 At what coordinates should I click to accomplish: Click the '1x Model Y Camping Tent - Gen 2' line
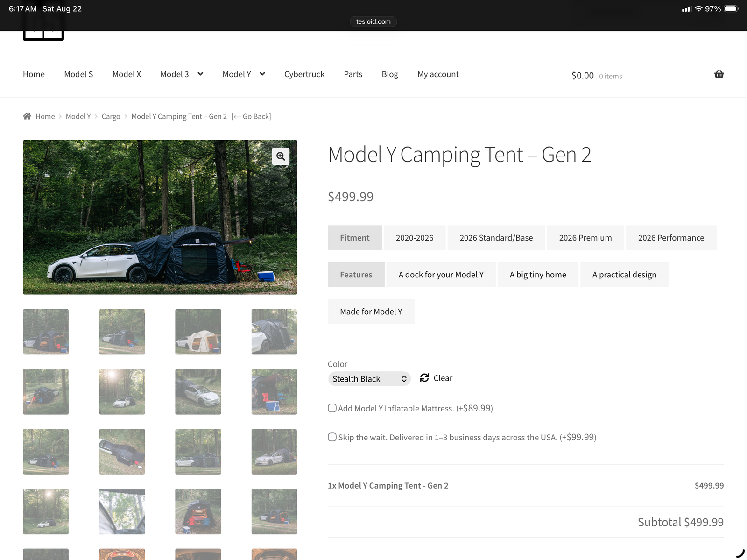tap(388, 486)
